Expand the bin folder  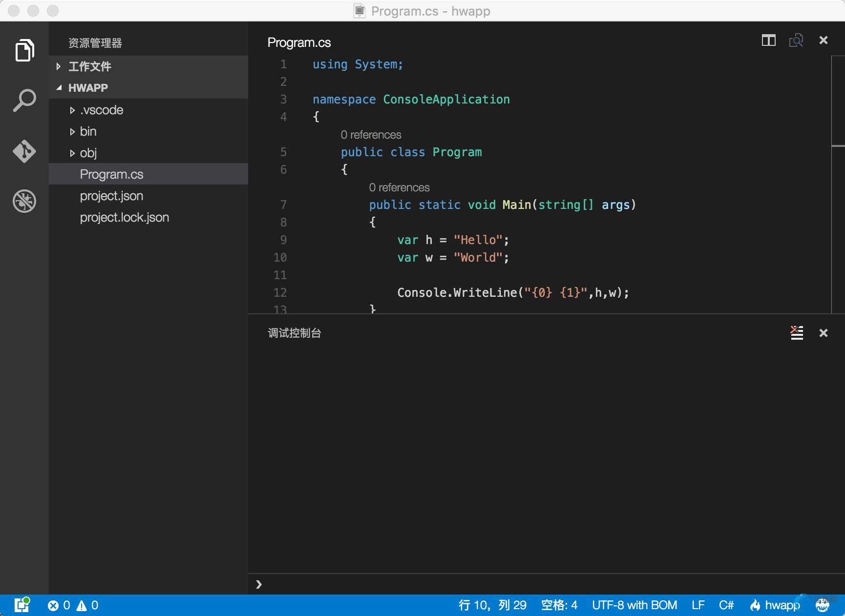pos(88,132)
